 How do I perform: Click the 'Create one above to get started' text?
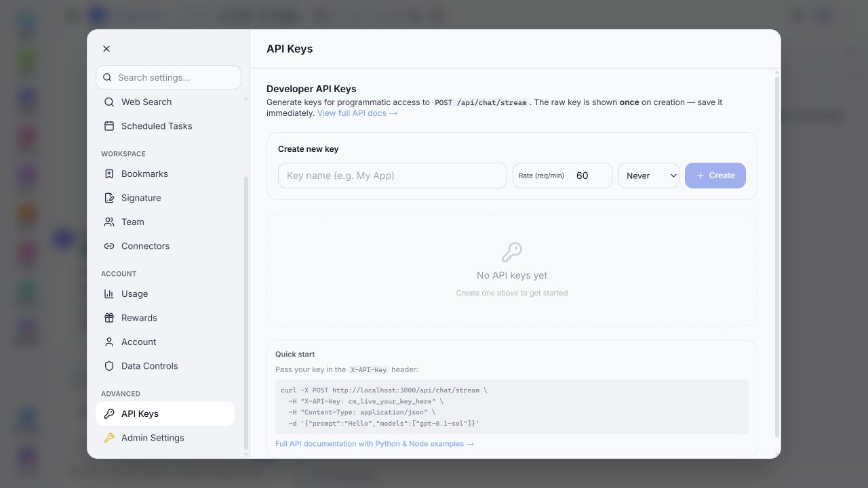pyautogui.click(x=512, y=293)
